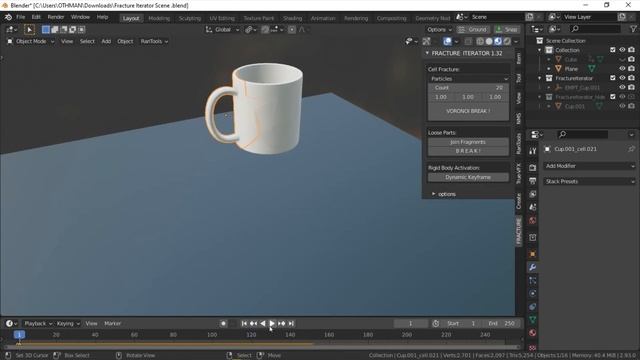
Task: Open the Material properties tab
Action: pyautogui.click(x=532, y=333)
